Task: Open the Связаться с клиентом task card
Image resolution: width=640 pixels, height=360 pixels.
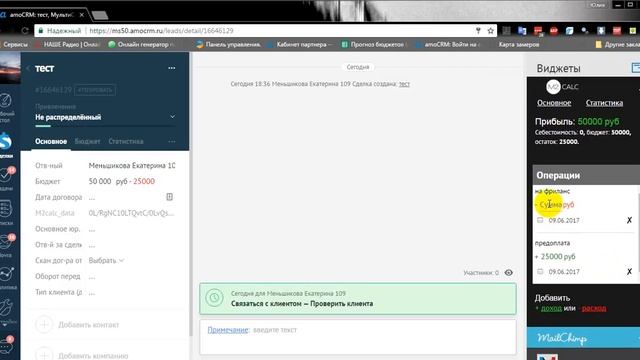Action: [358, 299]
